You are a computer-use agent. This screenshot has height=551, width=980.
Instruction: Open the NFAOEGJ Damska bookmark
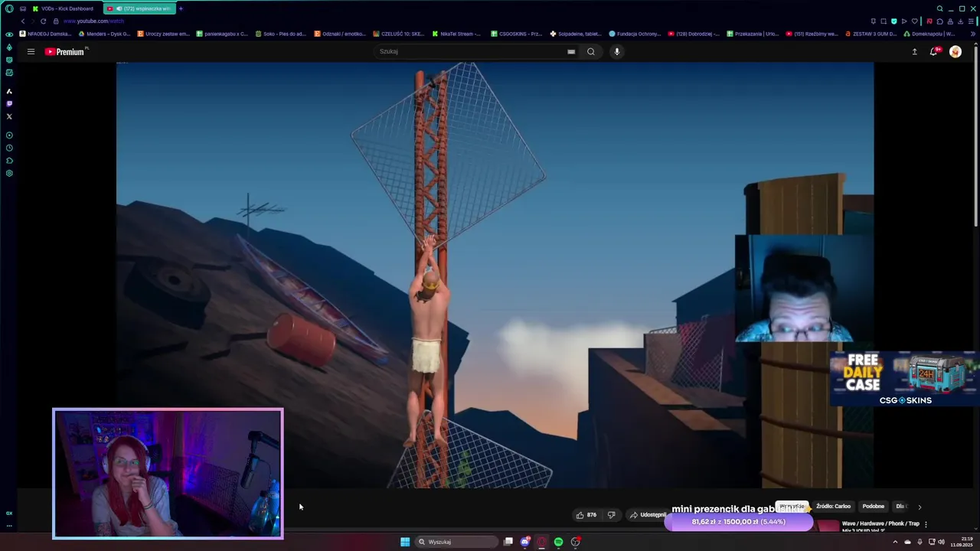click(x=45, y=34)
